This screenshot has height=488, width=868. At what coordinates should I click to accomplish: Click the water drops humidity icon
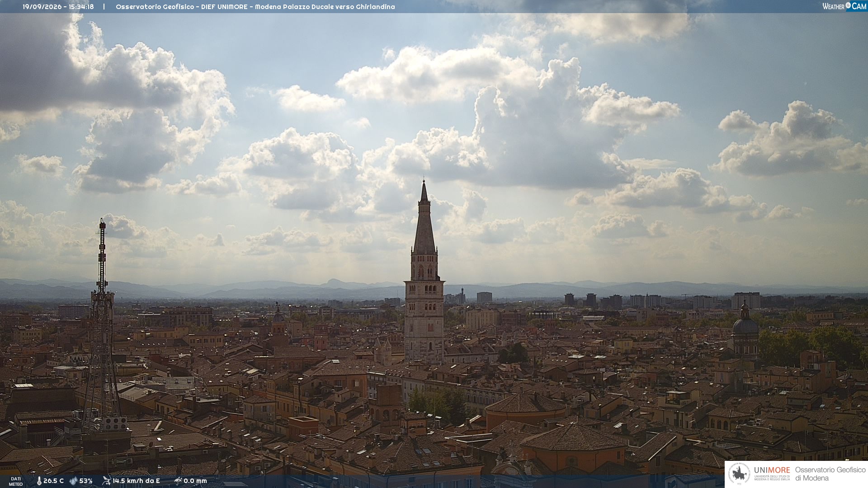tap(73, 481)
